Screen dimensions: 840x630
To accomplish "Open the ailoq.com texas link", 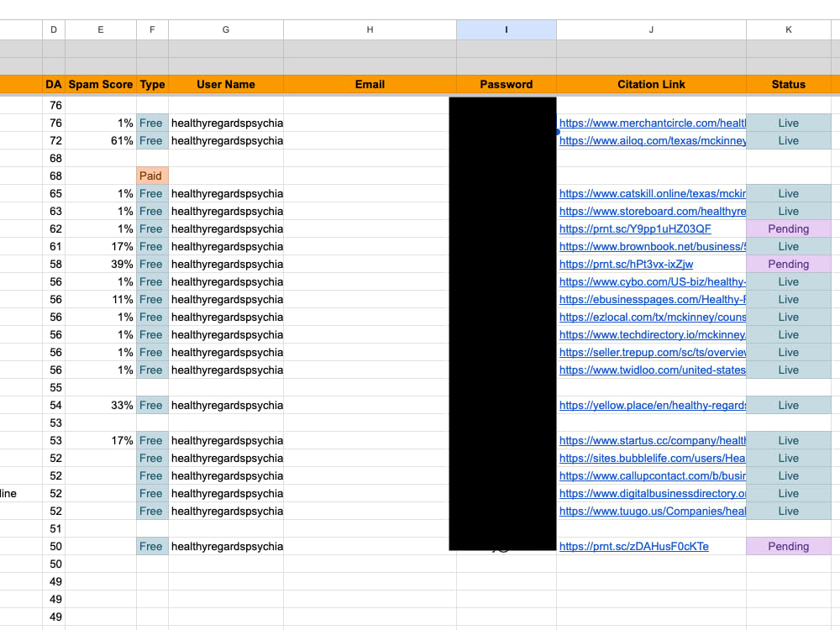I will [652, 140].
